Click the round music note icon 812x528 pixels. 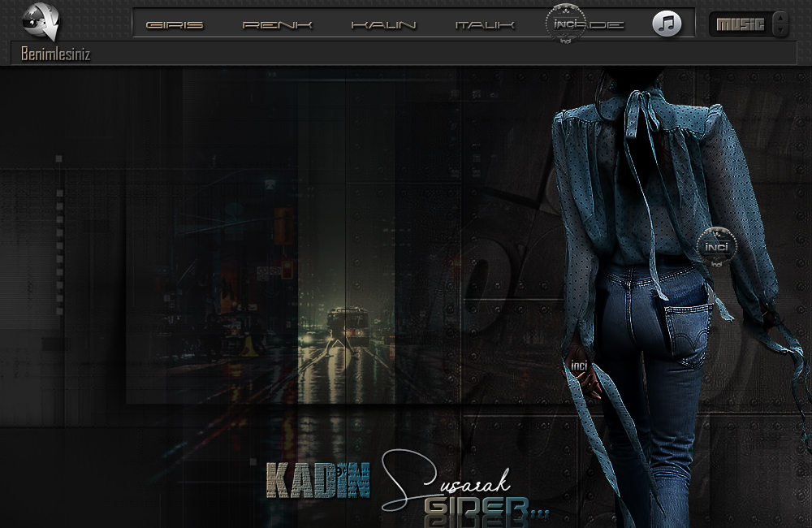click(x=667, y=24)
